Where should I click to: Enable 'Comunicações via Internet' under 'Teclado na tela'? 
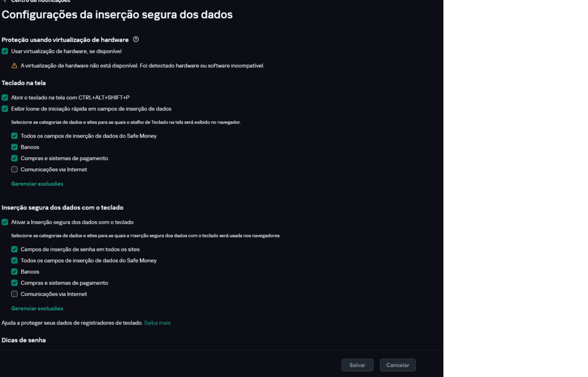(15, 169)
